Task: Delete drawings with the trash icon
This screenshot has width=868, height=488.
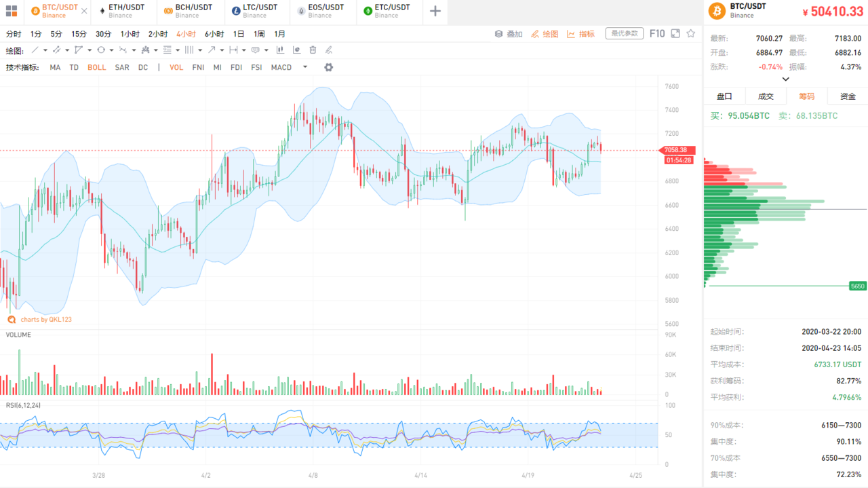Action: click(x=313, y=50)
